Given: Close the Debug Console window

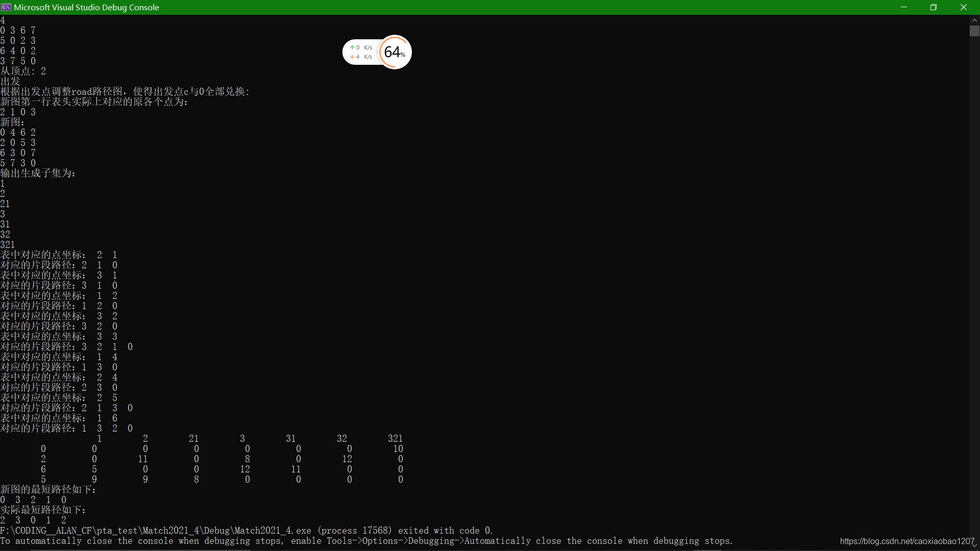Looking at the screenshot, I should pyautogui.click(x=964, y=7).
